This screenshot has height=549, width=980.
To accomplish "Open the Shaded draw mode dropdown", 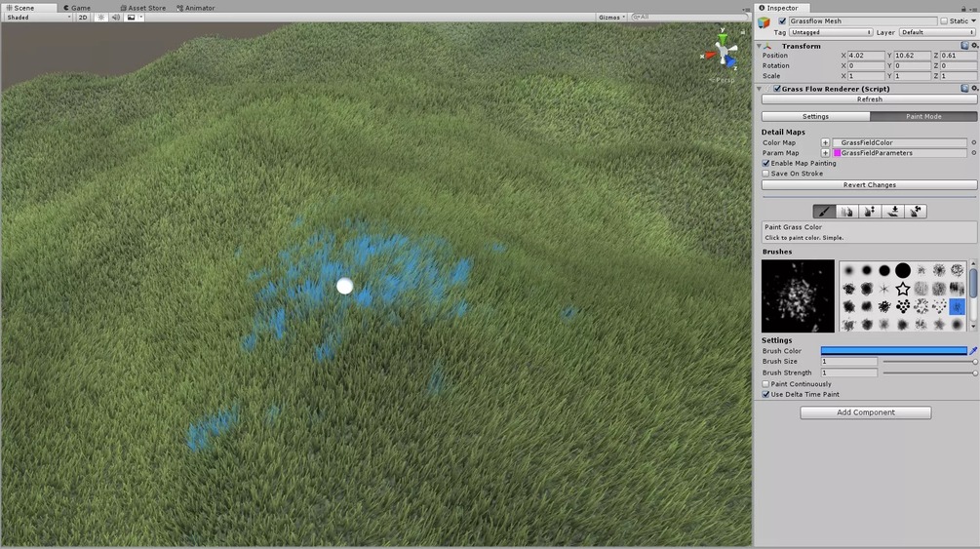I will click(39, 18).
